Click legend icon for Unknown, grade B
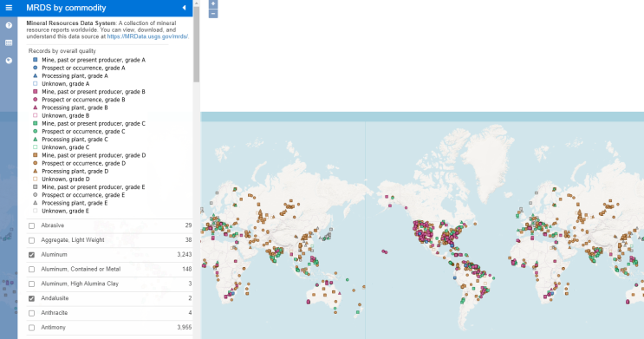Screen dimensions: 644x339 coord(36,115)
